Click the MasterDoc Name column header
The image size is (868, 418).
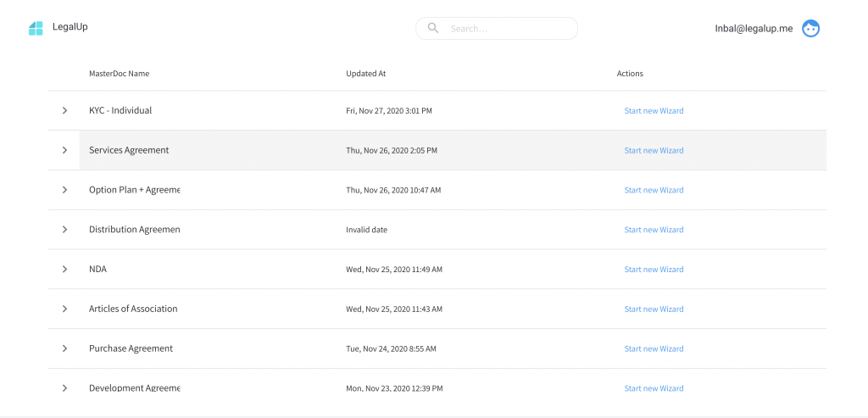(x=119, y=74)
